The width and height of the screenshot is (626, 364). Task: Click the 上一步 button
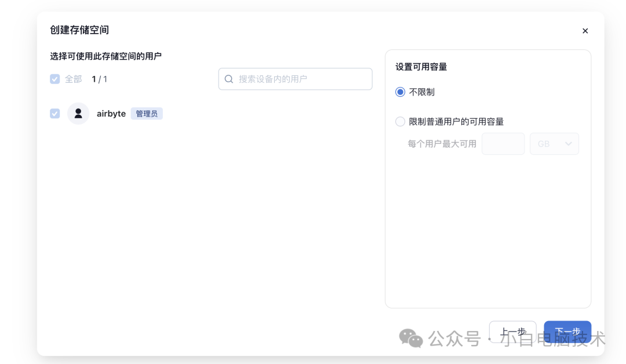pyautogui.click(x=512, y=332)
